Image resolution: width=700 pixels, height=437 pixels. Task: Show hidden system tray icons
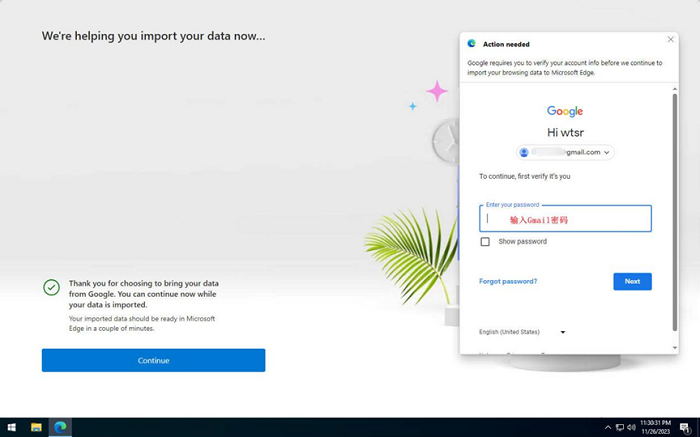coord(608,428)
